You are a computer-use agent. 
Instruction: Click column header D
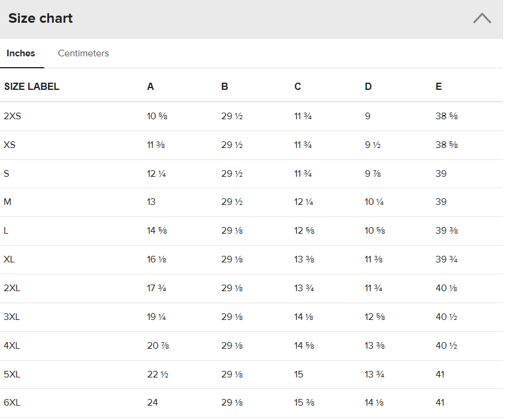click(x=368, y=86)
